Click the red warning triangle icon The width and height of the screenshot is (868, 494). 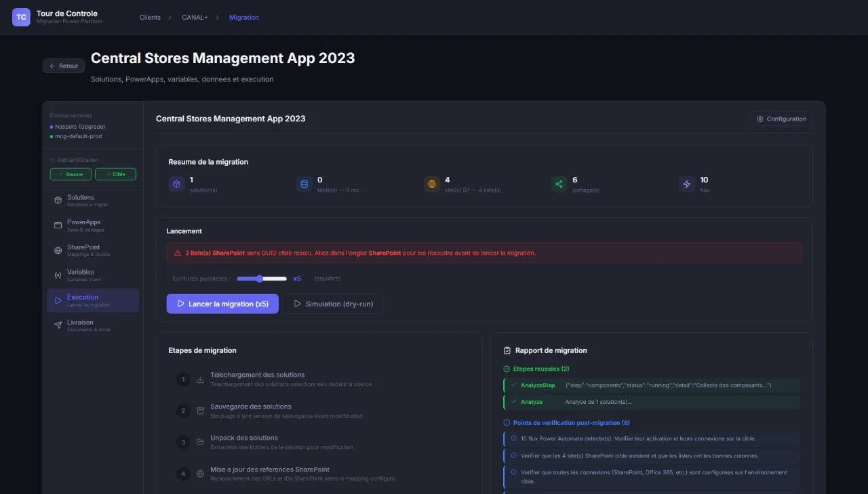click(x=178, y=253)
